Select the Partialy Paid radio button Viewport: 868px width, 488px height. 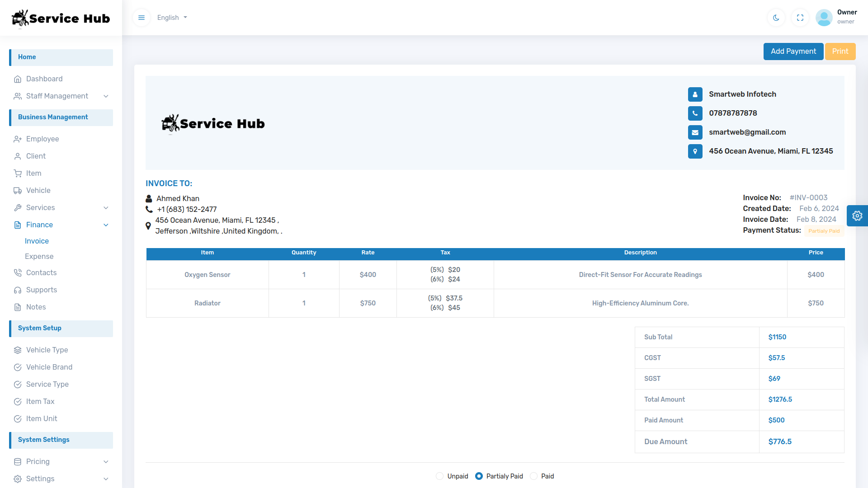pos(479,476)
